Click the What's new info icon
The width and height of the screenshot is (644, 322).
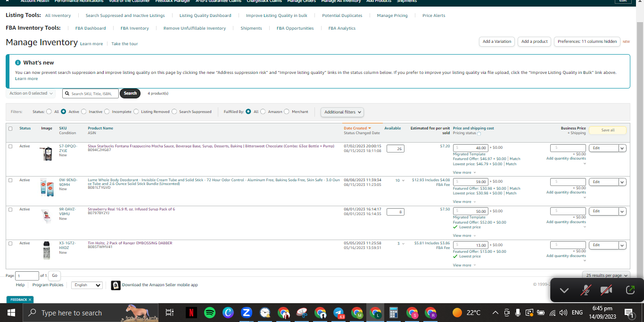point(18,63)
